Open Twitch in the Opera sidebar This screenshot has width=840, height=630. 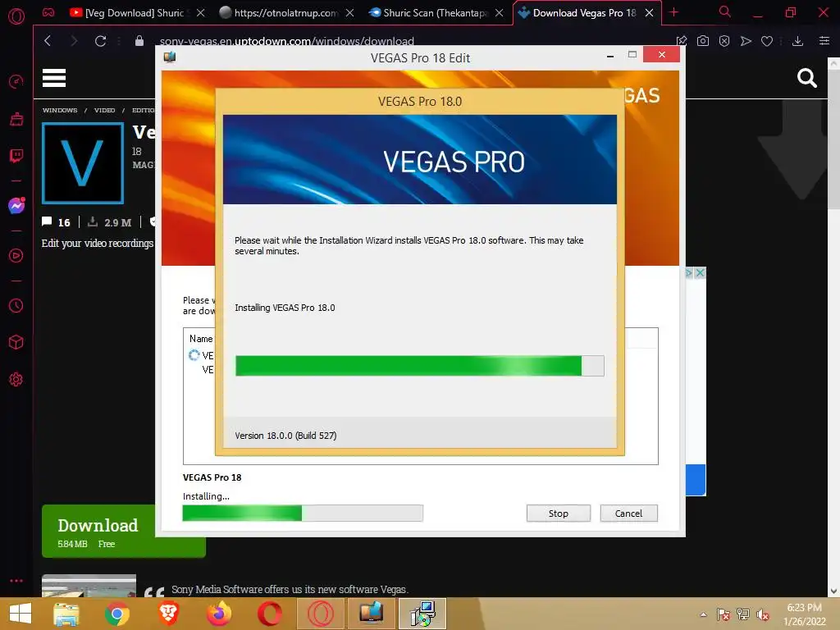coord(16,156)
